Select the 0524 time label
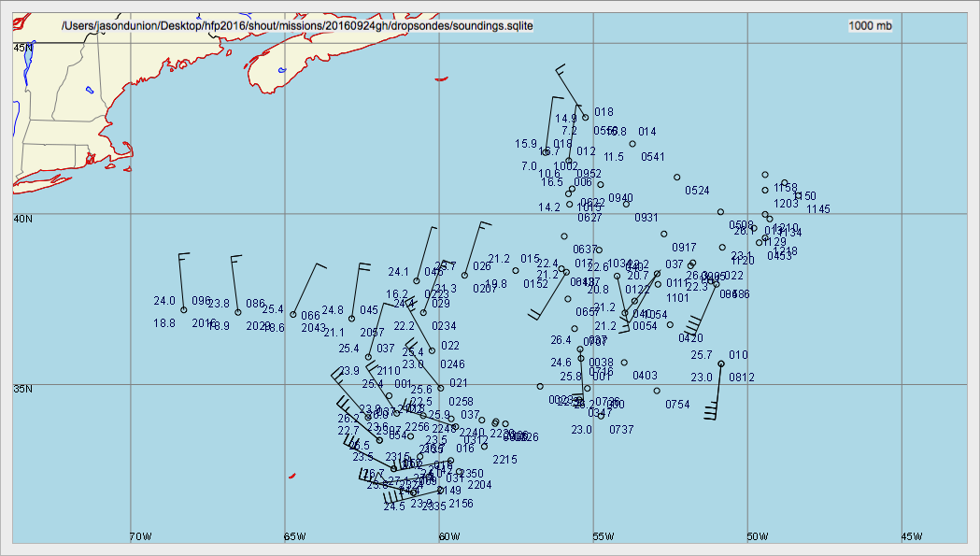This screenshot has height=556, width=980. click(697, 191)
